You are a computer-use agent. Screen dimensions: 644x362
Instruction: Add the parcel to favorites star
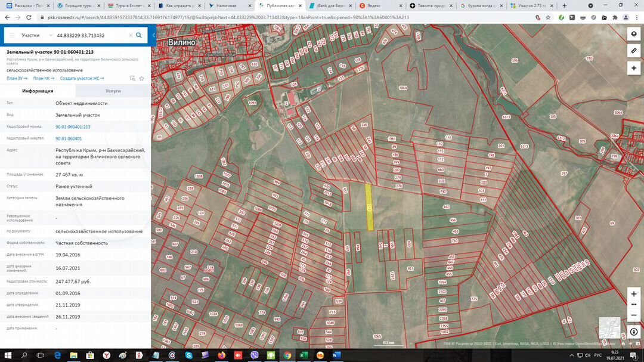click(x=141, y=78)
